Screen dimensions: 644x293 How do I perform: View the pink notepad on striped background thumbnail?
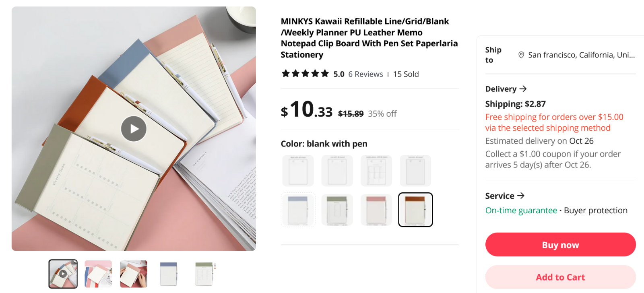(98, 274)
